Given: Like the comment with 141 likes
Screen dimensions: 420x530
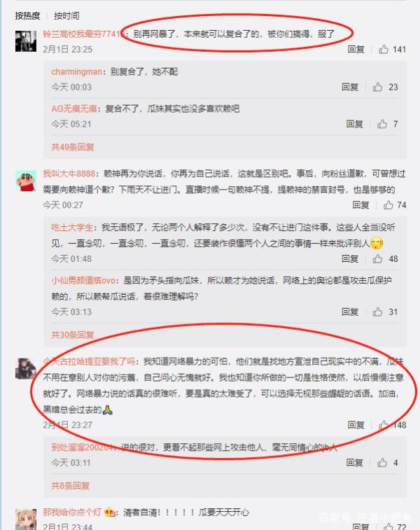Looking at the screenshot, I should (x=384, y=49).
